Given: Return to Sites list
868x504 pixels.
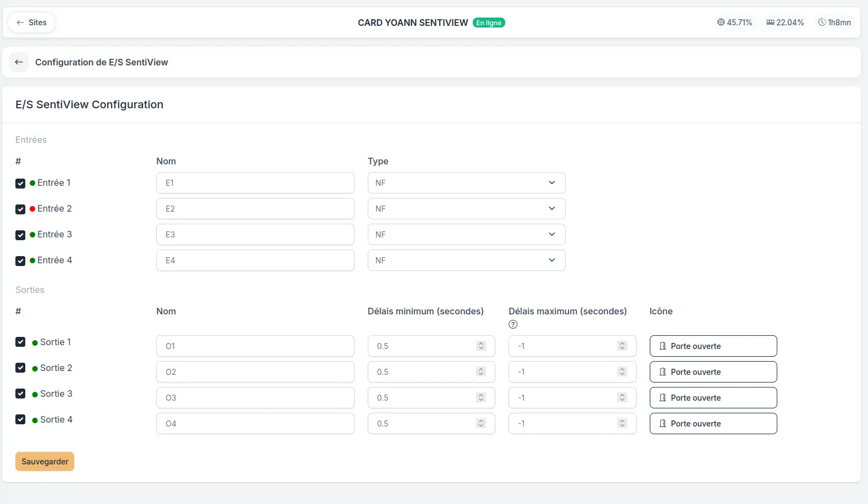Looking at the screenshot, I should (x=31, y=23).
